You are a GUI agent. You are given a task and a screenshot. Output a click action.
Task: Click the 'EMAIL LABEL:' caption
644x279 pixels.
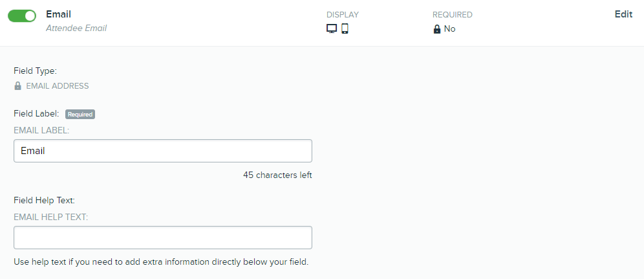pyautogui.click(x=41, y=130)
